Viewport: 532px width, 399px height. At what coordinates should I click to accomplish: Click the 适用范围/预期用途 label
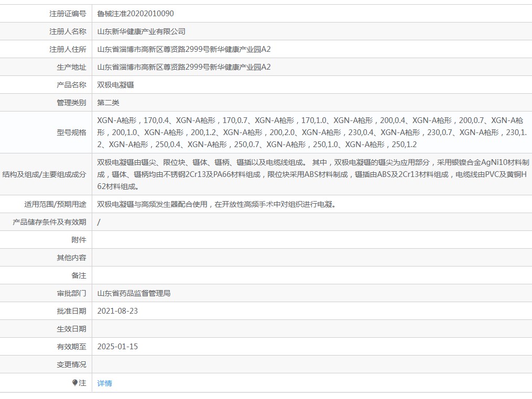56,204
